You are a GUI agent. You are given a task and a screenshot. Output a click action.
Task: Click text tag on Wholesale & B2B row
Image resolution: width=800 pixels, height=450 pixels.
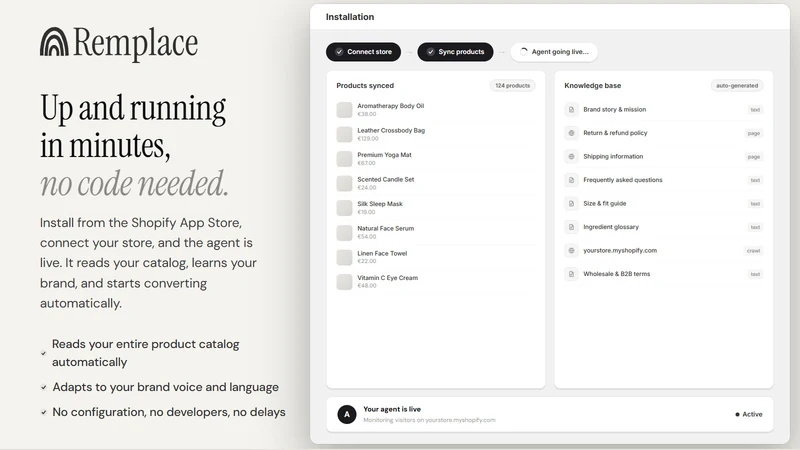(755, 274)
